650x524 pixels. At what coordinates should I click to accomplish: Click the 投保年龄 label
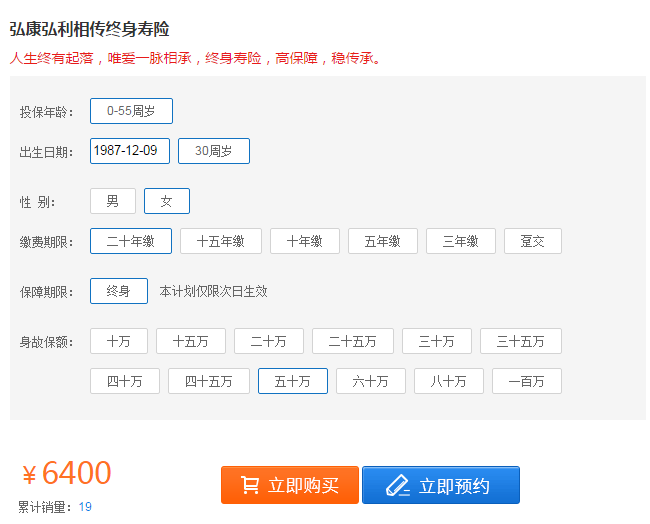[46, 112]
